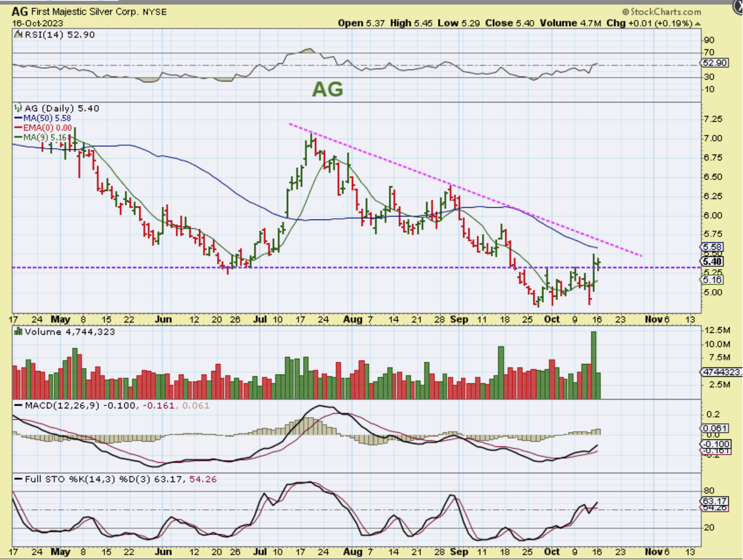Screen dimensions: 743x560
Task: Click the 'AG (Daily) 5.40' legend entry
Action: [x=62, y=108]
